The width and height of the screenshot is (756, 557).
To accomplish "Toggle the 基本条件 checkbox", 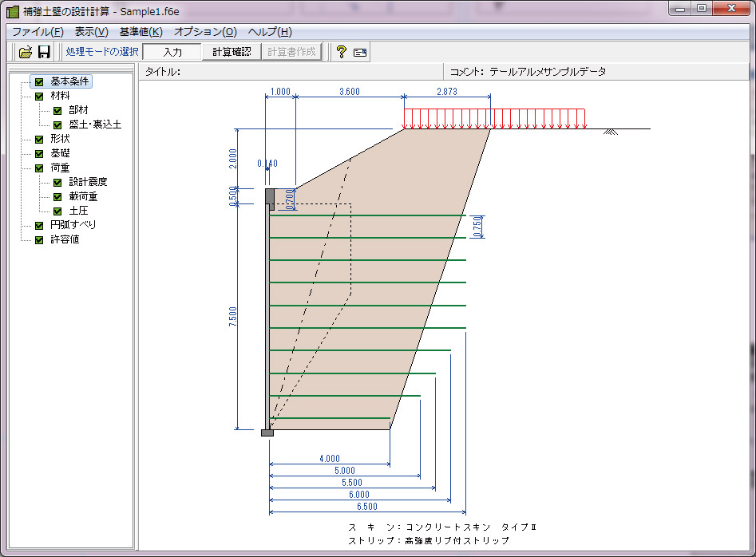I will click(40, 82).
